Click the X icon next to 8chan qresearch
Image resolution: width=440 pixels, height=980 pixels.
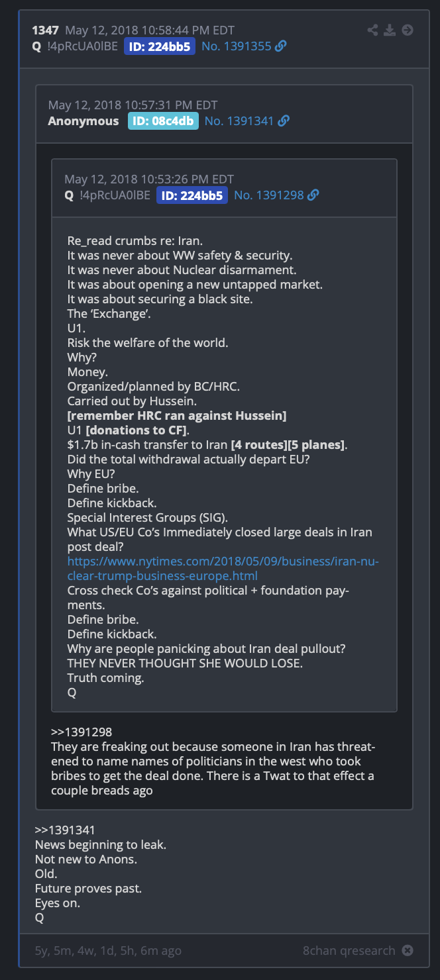[x=408, y=950]
